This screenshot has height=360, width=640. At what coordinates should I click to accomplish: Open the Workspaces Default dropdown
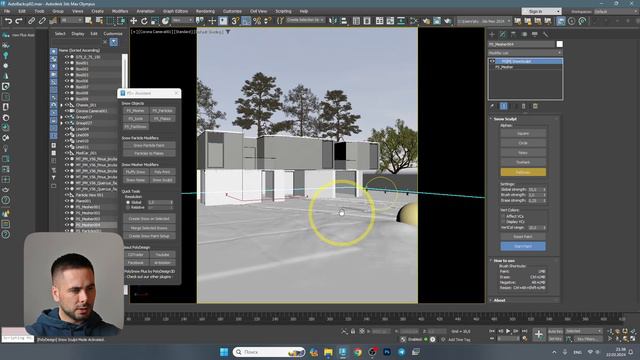pos(616,11)
